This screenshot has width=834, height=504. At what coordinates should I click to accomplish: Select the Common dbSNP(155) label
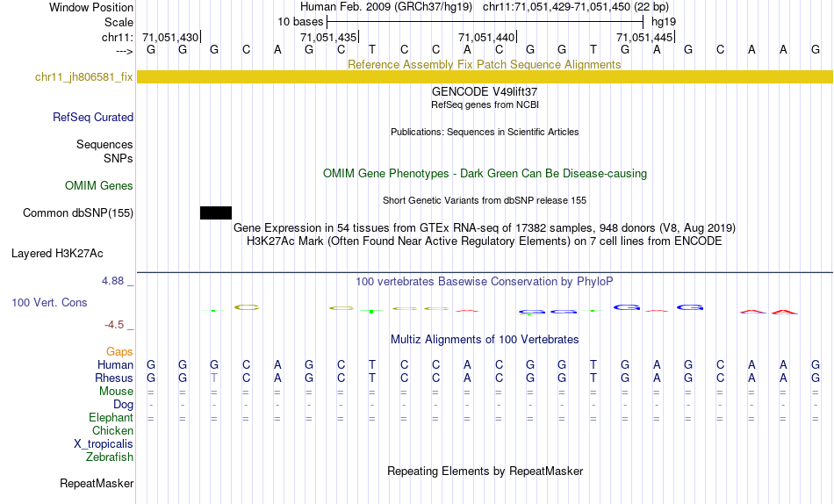pos(78,212)
